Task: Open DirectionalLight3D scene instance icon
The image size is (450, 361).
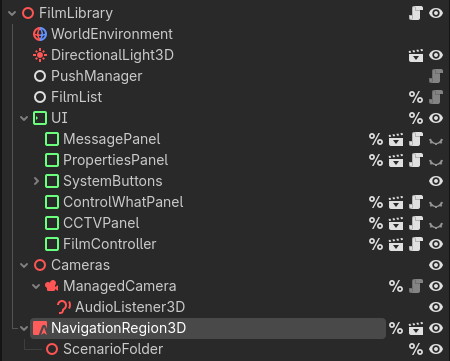Action: click(x=416, y=55)
